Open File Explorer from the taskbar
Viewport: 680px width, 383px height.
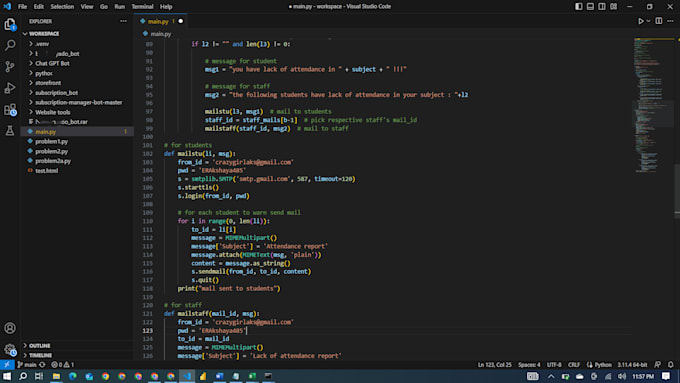[x=56, y=376]
